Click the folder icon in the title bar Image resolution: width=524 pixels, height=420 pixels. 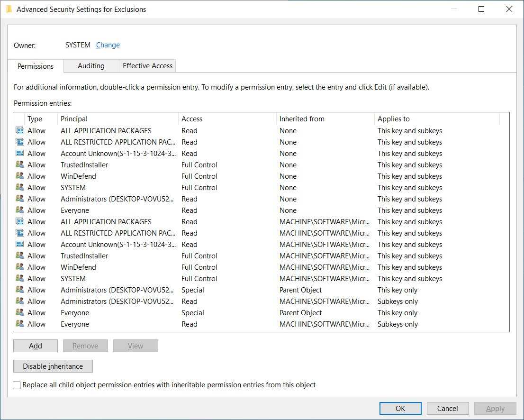(8, 9)
